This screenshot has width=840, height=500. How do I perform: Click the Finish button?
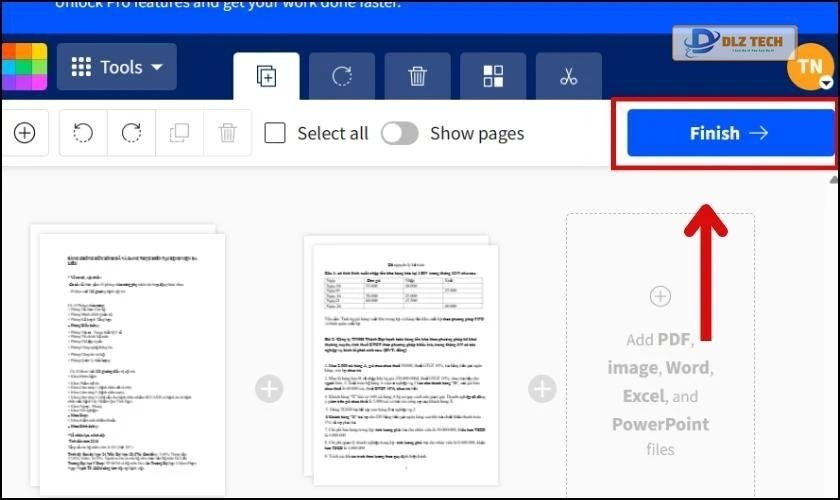click(x=730, y=133)
